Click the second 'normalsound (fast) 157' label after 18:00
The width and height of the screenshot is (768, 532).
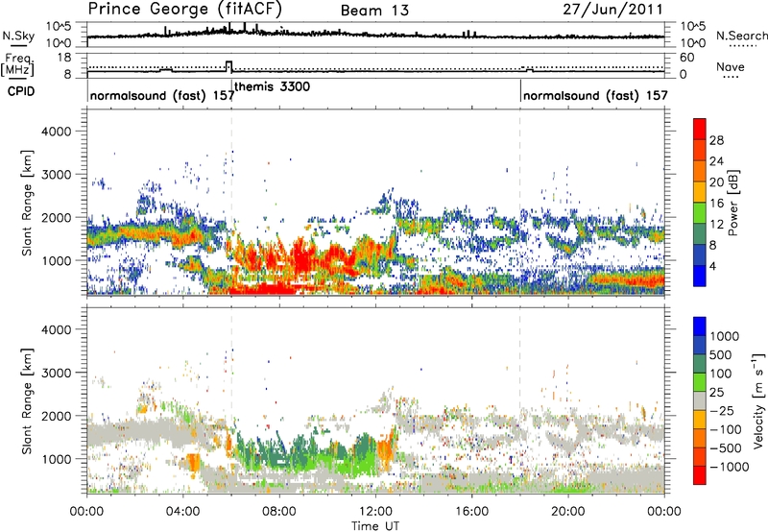[595, 95]
